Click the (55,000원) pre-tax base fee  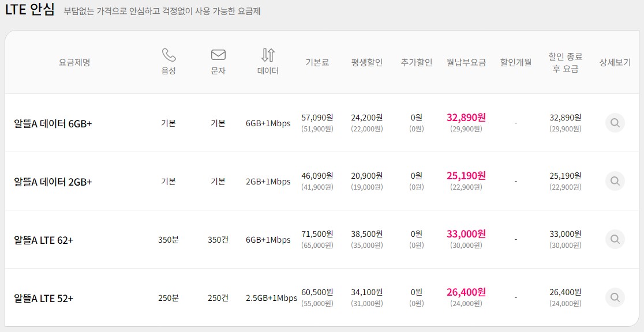click(317, 304)
